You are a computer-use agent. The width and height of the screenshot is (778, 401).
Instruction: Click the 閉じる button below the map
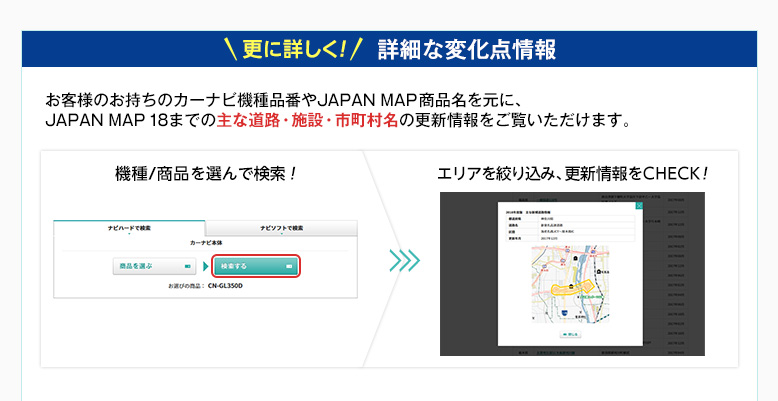(x=571, y=334)
